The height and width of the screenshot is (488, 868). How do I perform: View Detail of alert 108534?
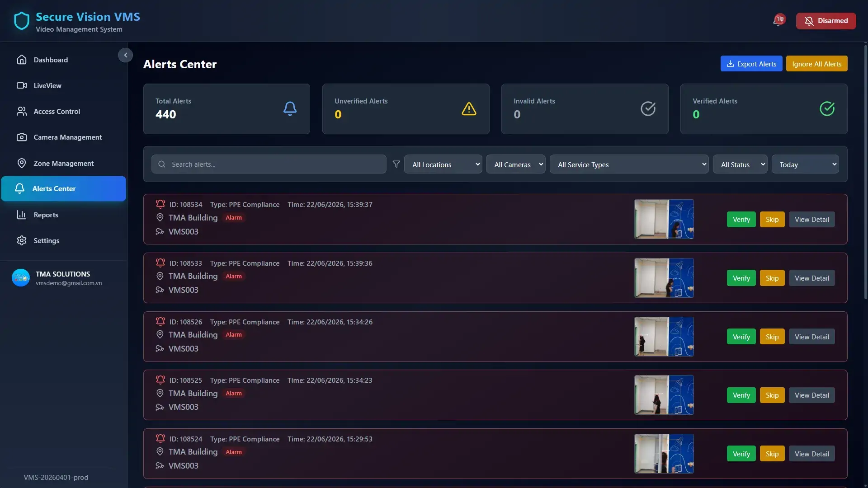pyautogui.click(x=811, y=219)
